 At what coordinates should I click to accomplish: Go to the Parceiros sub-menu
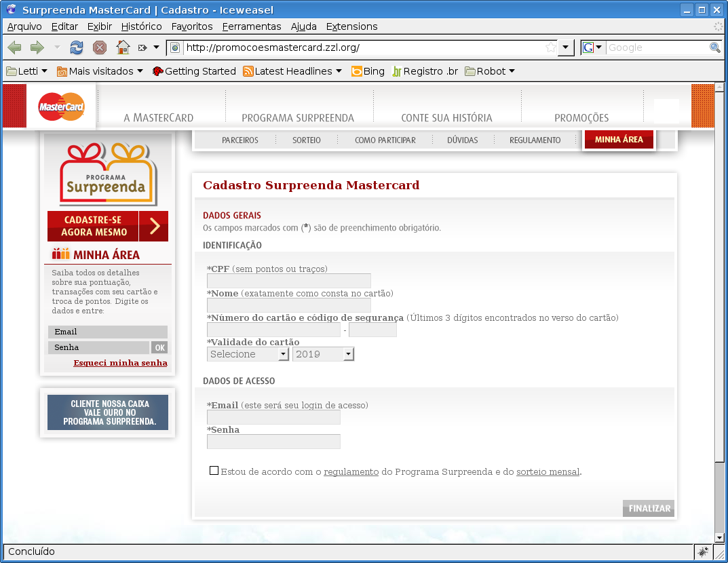pos(240,140)
